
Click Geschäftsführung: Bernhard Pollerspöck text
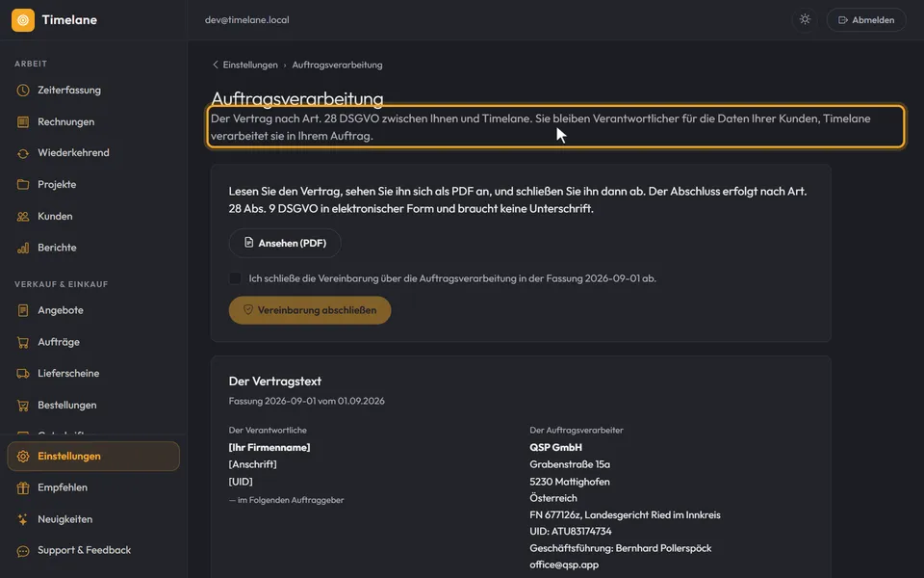621,548
